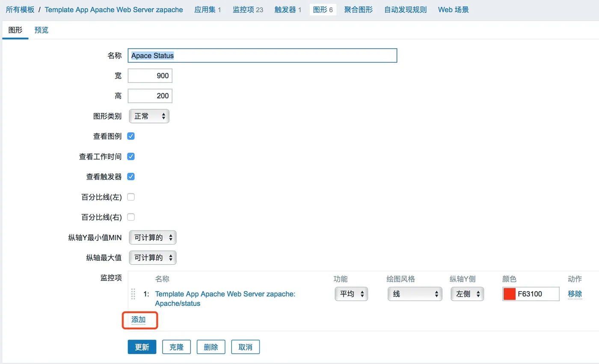Toggle the 查看图例 checkbox
Screen dimensions: 599x364
pos(131,136)
